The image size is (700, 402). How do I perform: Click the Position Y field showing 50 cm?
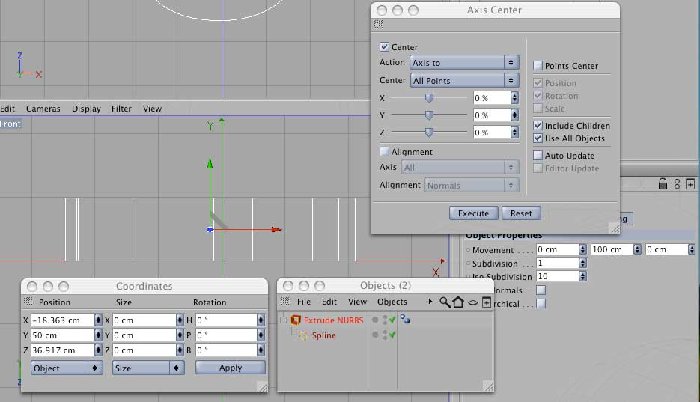[x=62, y=335]
